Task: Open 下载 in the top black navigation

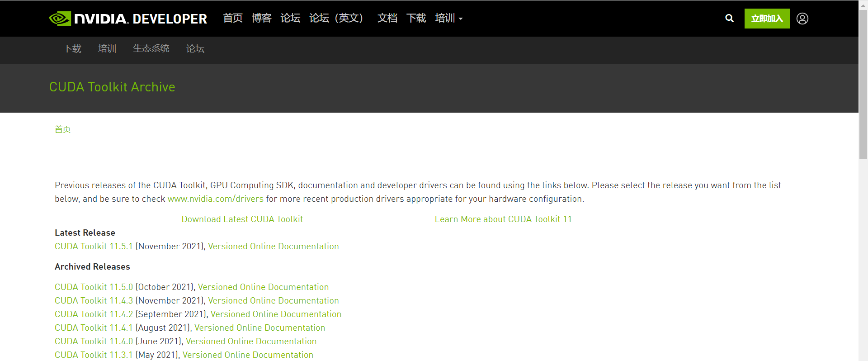Action: tap(416, 18)
